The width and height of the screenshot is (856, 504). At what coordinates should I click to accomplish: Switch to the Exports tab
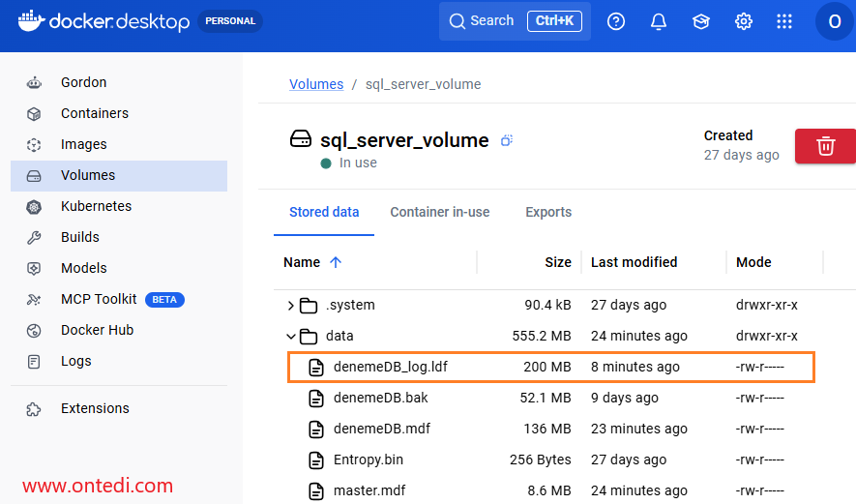click(548, 213)
